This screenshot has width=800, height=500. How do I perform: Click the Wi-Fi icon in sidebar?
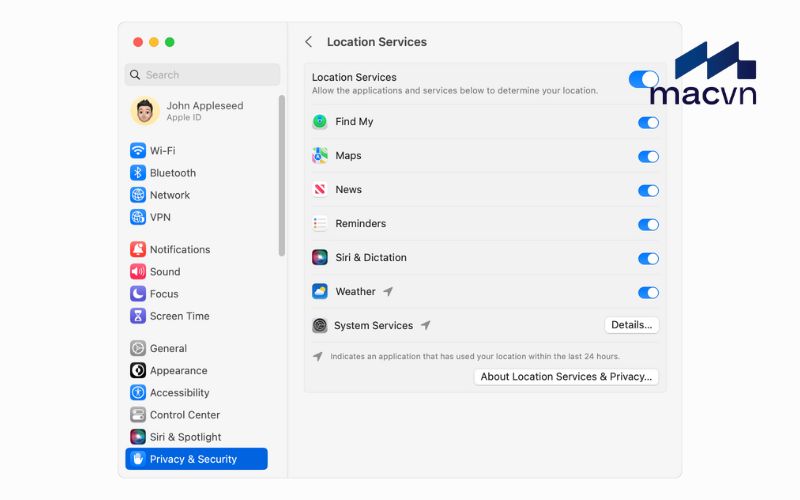138,151
